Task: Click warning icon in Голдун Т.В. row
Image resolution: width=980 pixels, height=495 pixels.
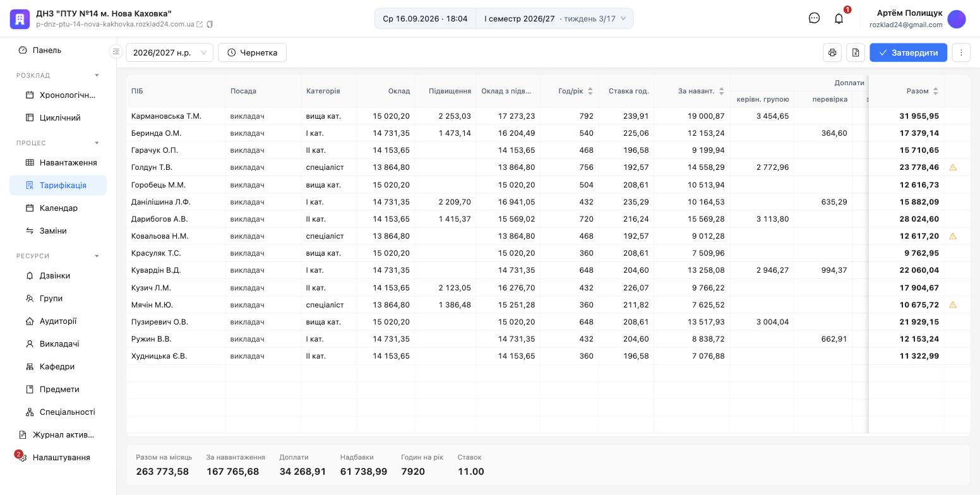Action: [x=953, y=167]
